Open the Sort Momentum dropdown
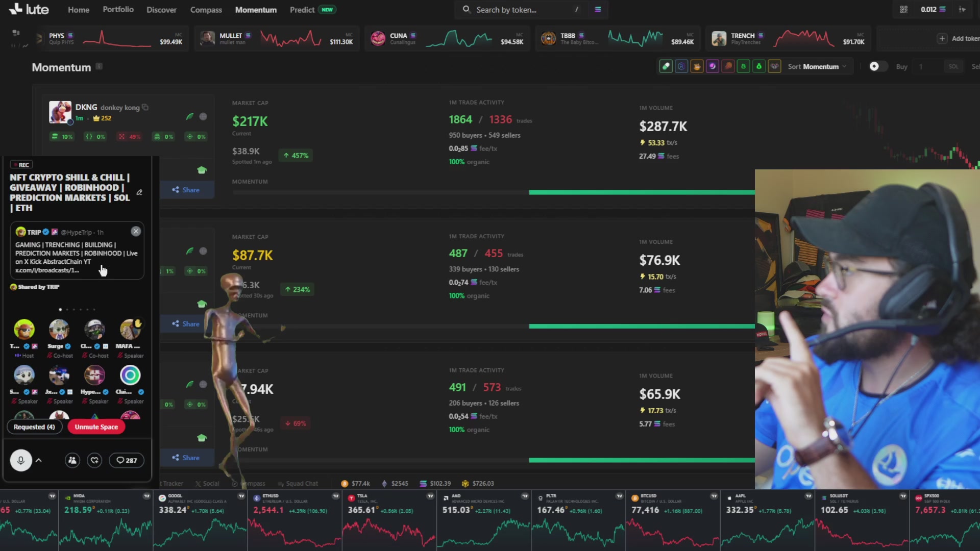 coord(817,66)
